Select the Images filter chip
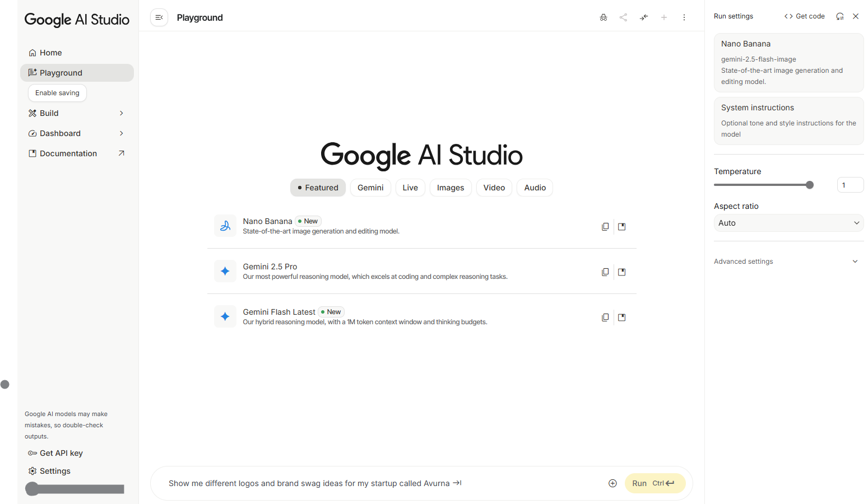 (450, 188)
